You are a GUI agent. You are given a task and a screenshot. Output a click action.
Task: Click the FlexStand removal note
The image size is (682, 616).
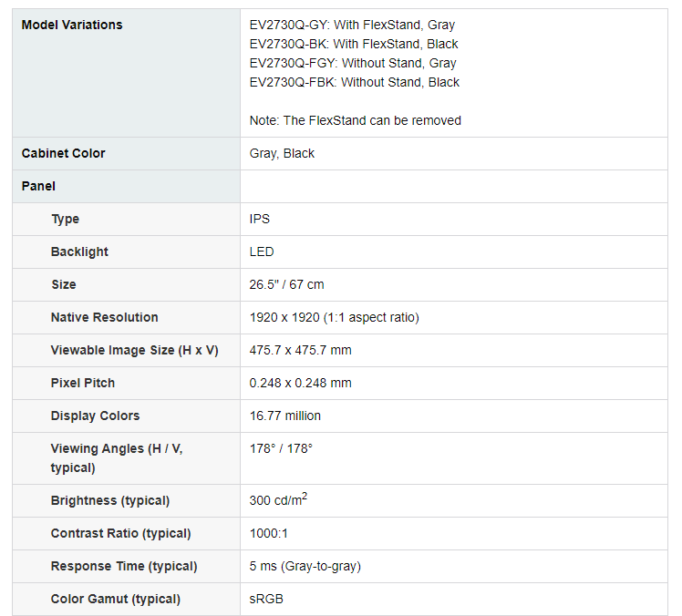click(355, 120)
